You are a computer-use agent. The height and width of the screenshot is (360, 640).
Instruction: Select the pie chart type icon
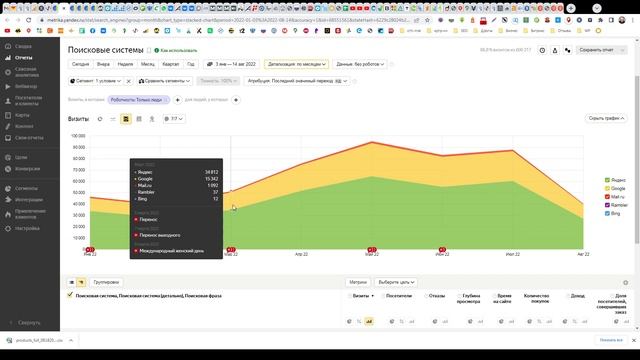click(x=100, y=119)
